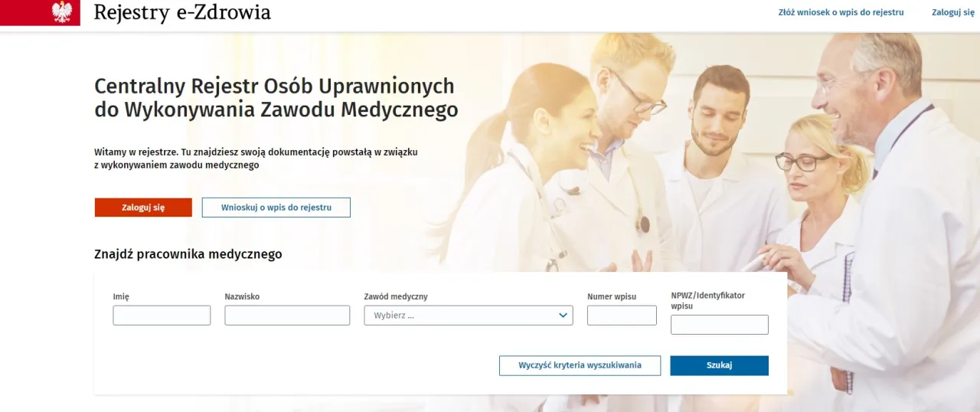
Task: Open the 'Złóż wniosek o wpis do rejestru' link
Action: [841, 12]
